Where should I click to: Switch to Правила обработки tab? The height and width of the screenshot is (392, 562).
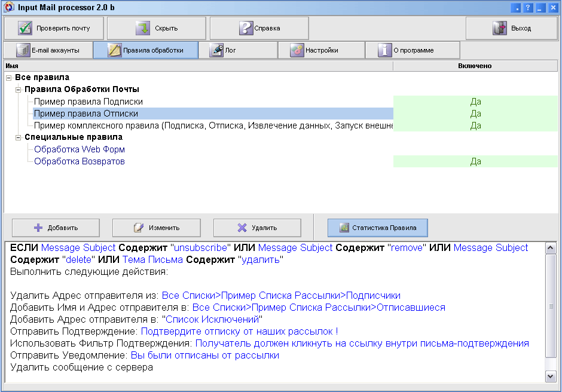pyautogui.click(x=145, y=50)
